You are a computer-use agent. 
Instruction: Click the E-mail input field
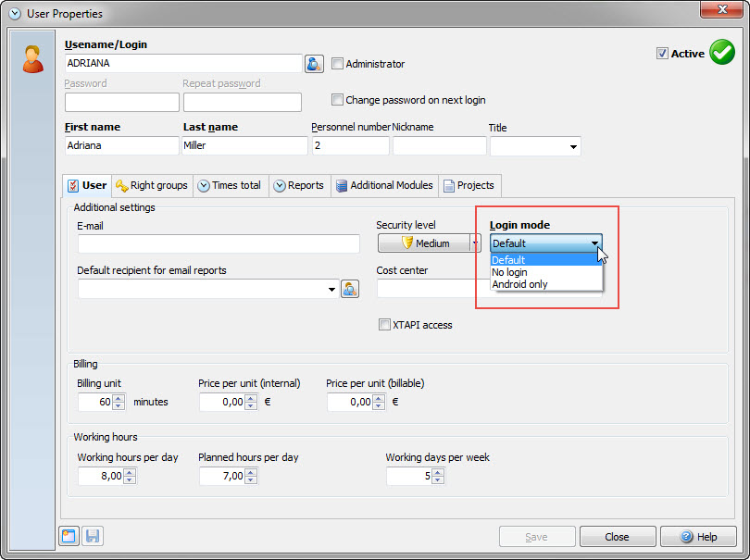click(219, 243)
